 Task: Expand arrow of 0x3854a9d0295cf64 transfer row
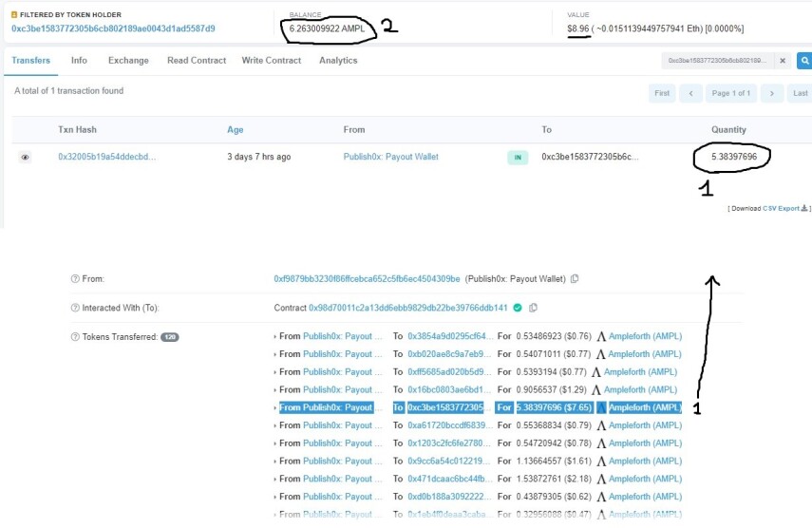(275, 337)
